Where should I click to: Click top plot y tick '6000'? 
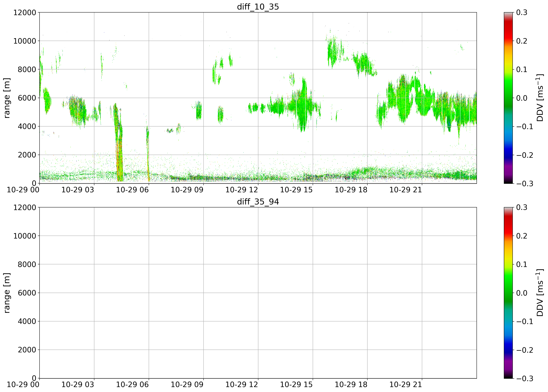click(27, 98)
